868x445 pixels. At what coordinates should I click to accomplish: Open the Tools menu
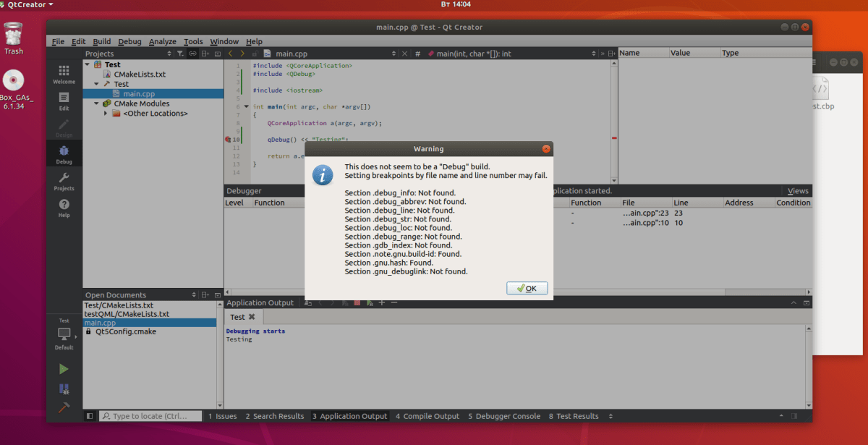pos(193,41)
